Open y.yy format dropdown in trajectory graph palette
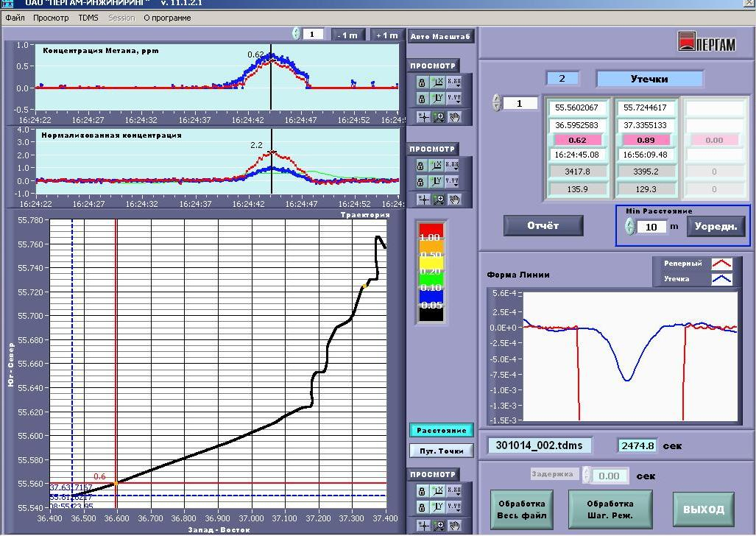This screenshot has height=536, width=756. point(453,507)
